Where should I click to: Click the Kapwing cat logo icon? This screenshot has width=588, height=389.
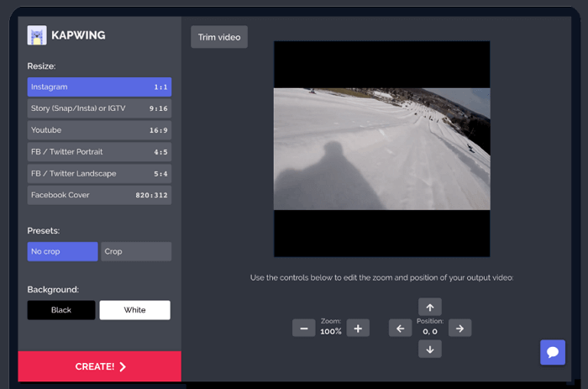point(37,35)
